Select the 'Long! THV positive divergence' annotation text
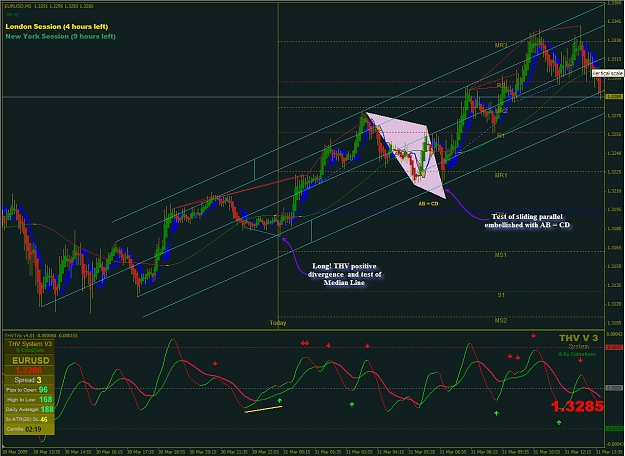The height and width of the screenshot is (456, 625). coord(344,274)
